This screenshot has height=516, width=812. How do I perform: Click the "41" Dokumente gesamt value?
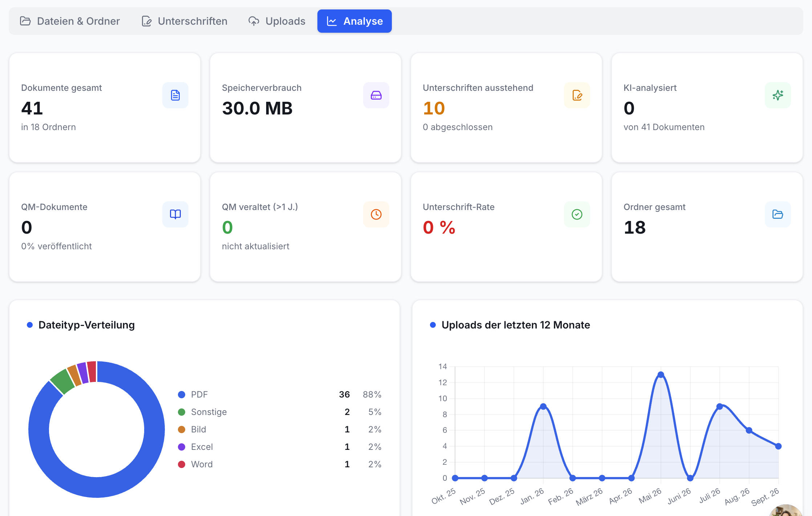coord(32,108)
